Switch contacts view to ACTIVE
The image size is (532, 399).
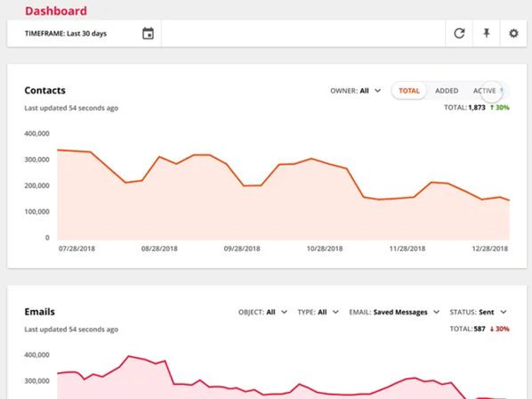(x=484, y=91)
